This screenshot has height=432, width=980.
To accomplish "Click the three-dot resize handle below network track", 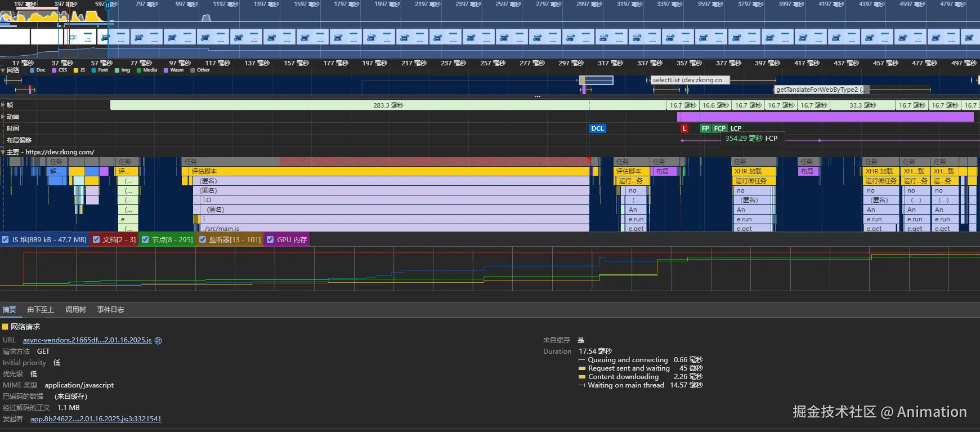I will tap(538, 96).
